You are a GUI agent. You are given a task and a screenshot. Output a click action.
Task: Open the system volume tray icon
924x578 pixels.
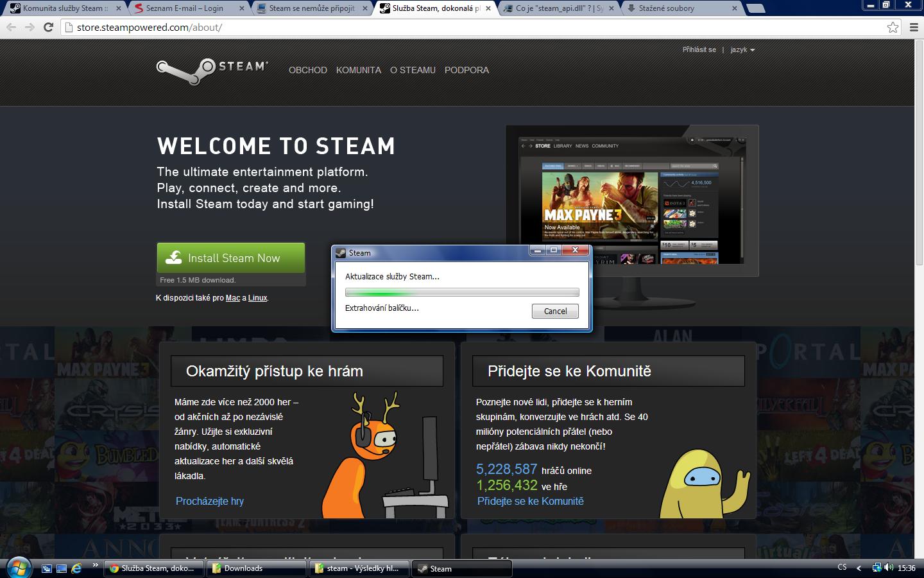tap(889, 568)
